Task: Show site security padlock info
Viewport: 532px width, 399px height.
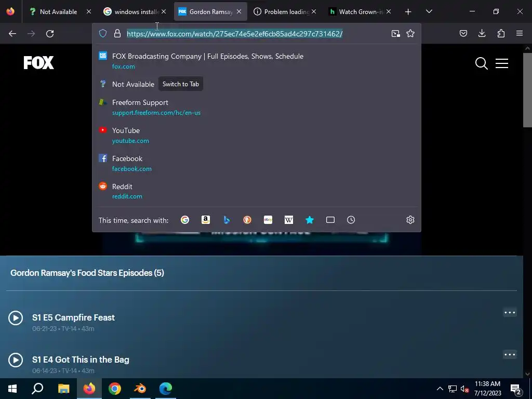Action: tap(117, 33)
